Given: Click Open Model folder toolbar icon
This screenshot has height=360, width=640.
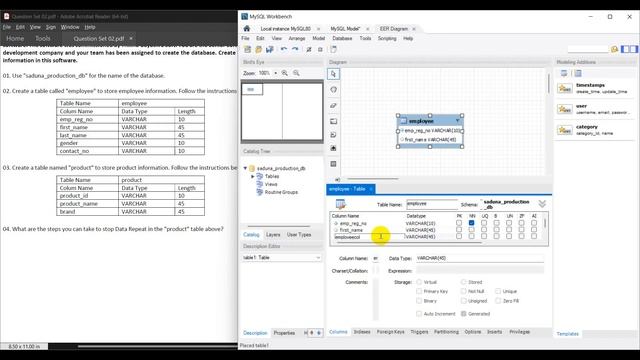Looking at the screenshot, I should pyautogui.click(x=258, y=49).
